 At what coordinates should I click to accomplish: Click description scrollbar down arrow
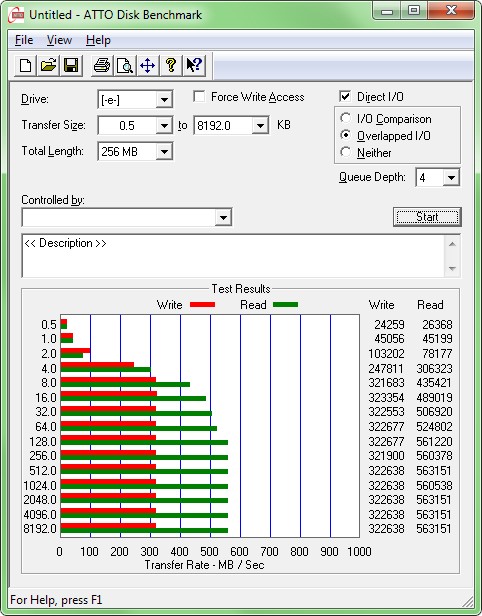pos(452,269)
